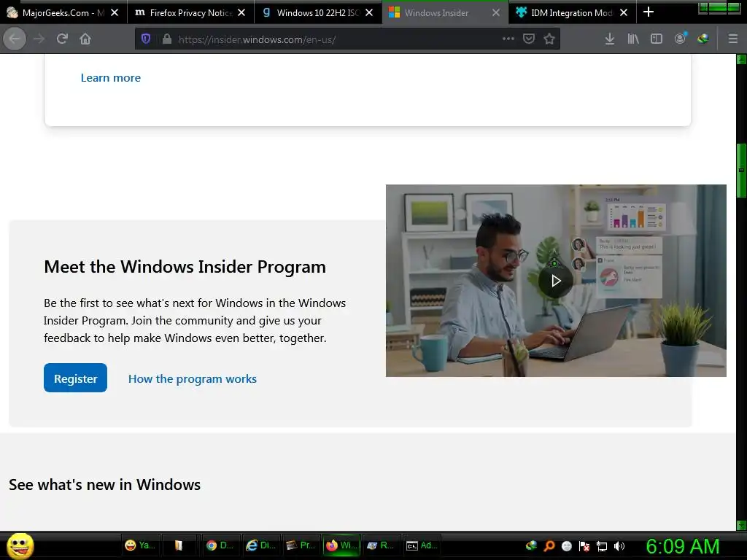Select the Windows Insider tab
This screenshot has height=560, width=747.
[x=445, y=12]
